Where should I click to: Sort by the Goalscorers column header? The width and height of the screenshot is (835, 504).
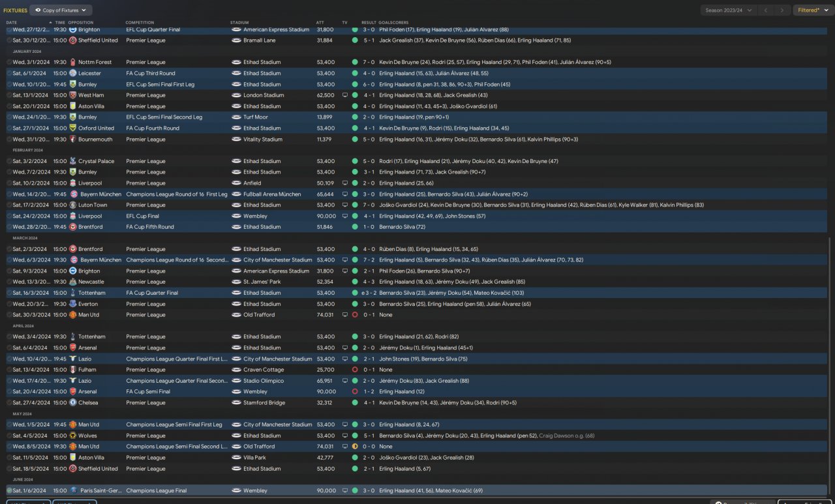(x=394, y=23)
